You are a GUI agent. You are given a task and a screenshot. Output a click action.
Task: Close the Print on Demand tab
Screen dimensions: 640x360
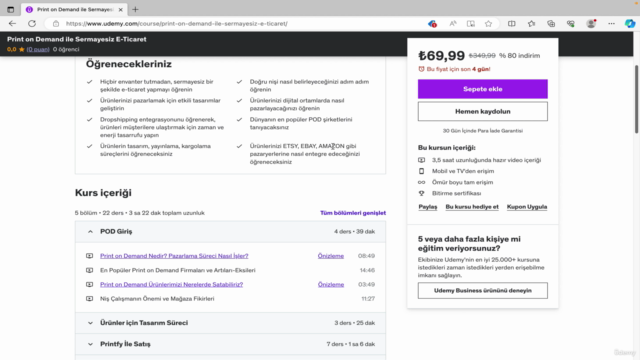coord(120,9)
